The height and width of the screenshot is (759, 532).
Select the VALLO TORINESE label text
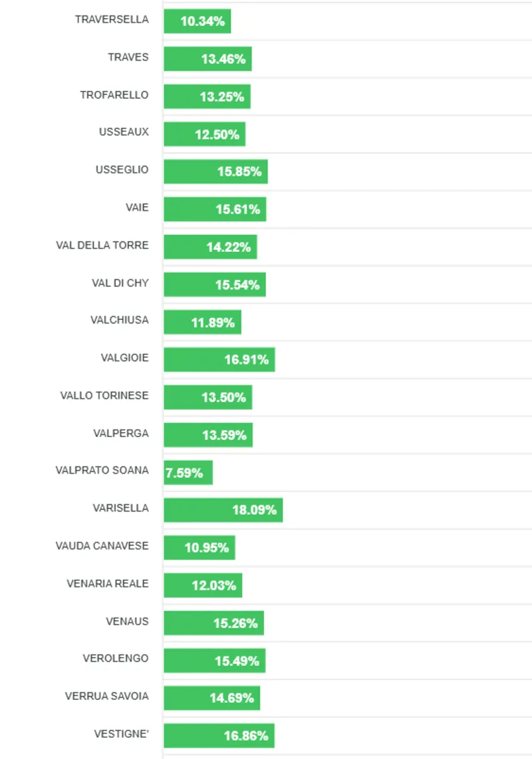[x=104, y=395]
